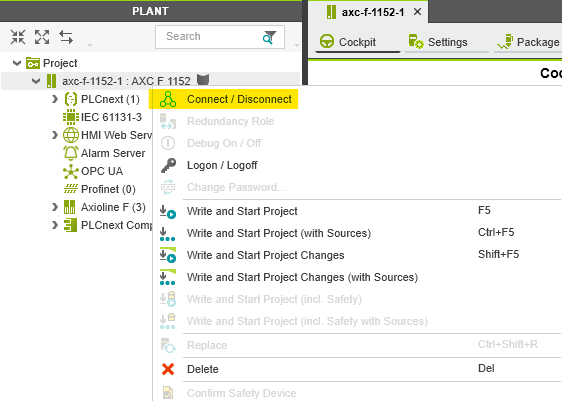Click the red Delete cross icon
This screenshot has width=562, height=401.
(168, 369)
